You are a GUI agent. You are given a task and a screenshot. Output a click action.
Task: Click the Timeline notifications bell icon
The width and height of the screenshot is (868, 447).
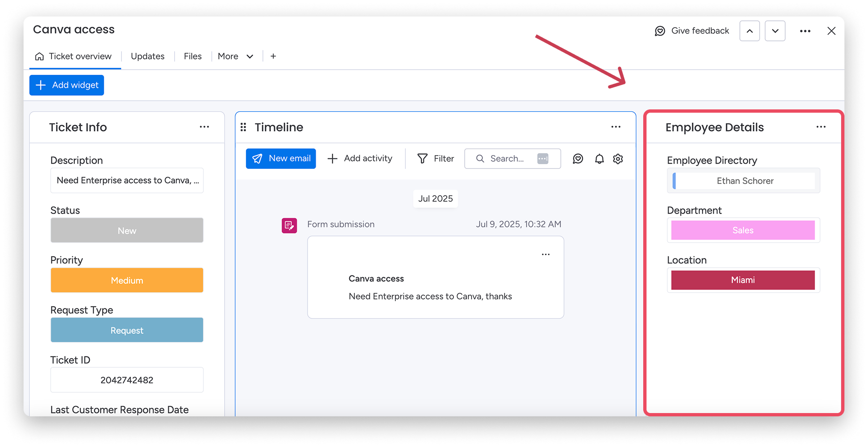(599, 159)
